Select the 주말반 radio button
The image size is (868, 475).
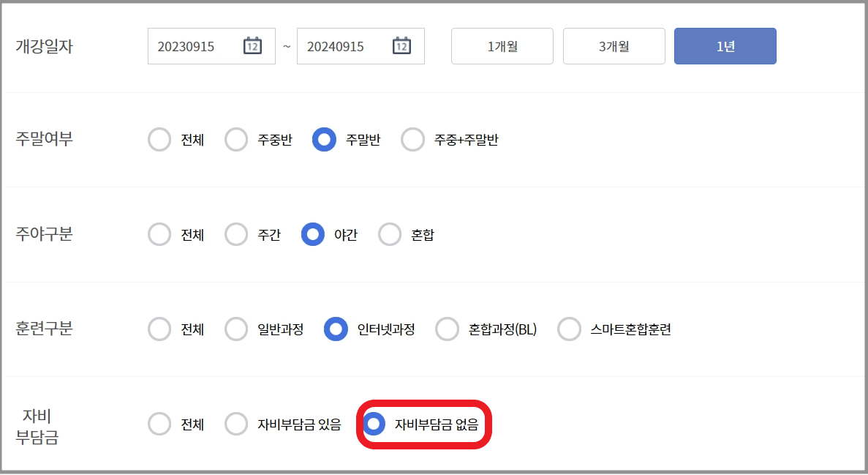pyautogui.click(x=322, y=139)
